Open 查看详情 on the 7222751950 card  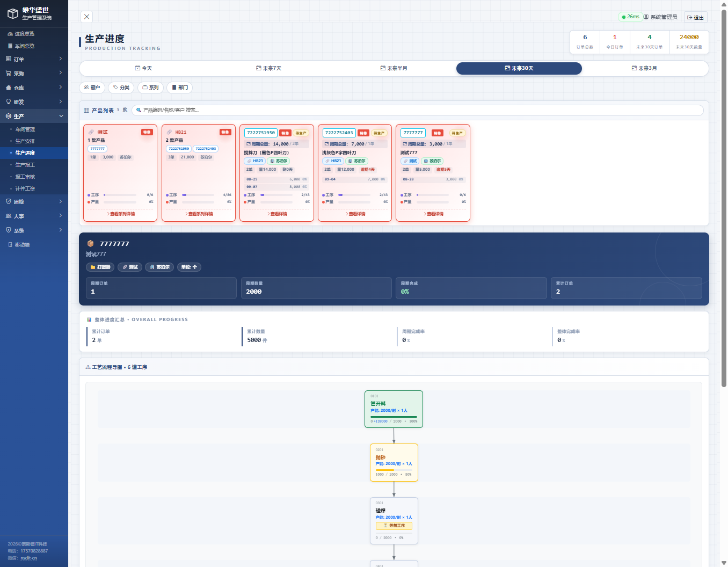[277, 214]
